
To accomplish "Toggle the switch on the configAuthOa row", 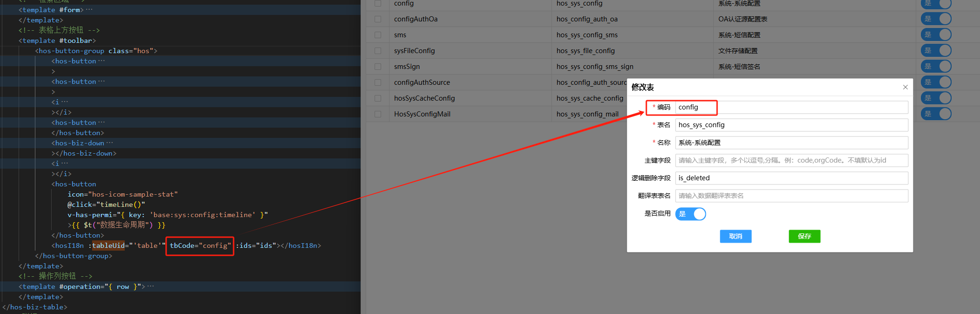I will pos(936,19).
